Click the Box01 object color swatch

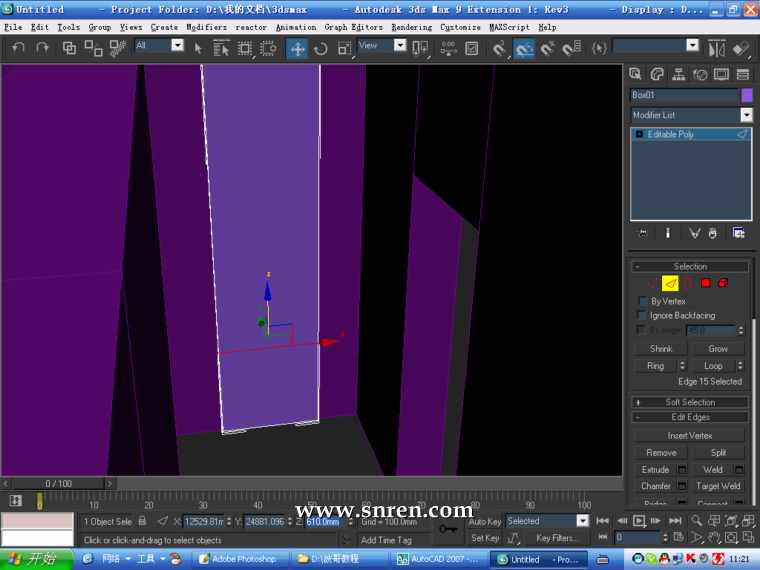[x=747, y=95]
